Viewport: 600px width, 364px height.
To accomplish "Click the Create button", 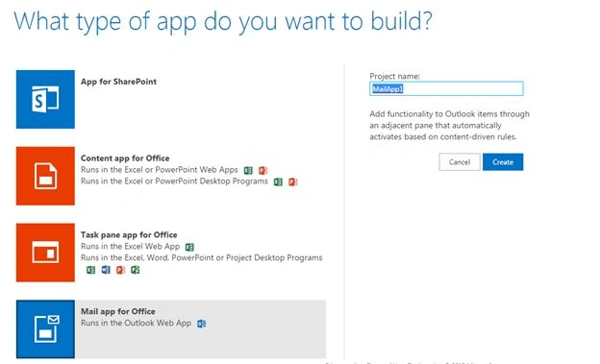I will click(x=503, y=162).
